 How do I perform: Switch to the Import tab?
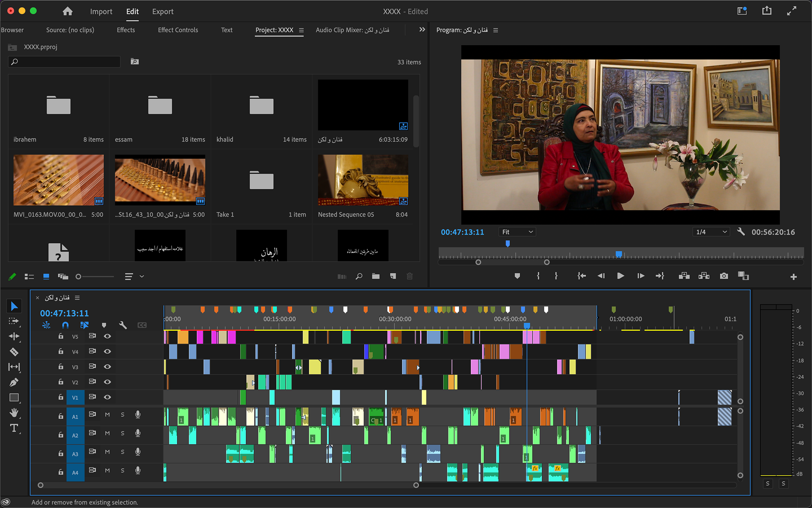coord(101,11)
